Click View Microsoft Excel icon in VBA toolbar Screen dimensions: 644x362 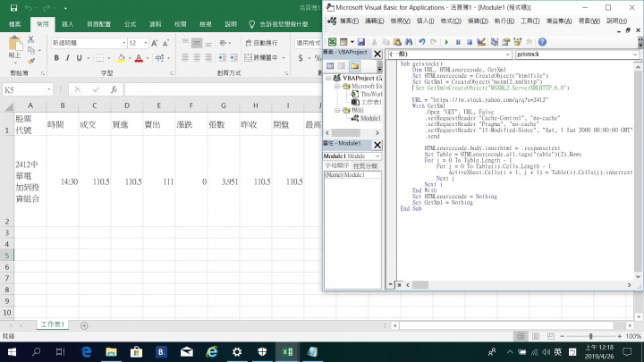[332, 42]
